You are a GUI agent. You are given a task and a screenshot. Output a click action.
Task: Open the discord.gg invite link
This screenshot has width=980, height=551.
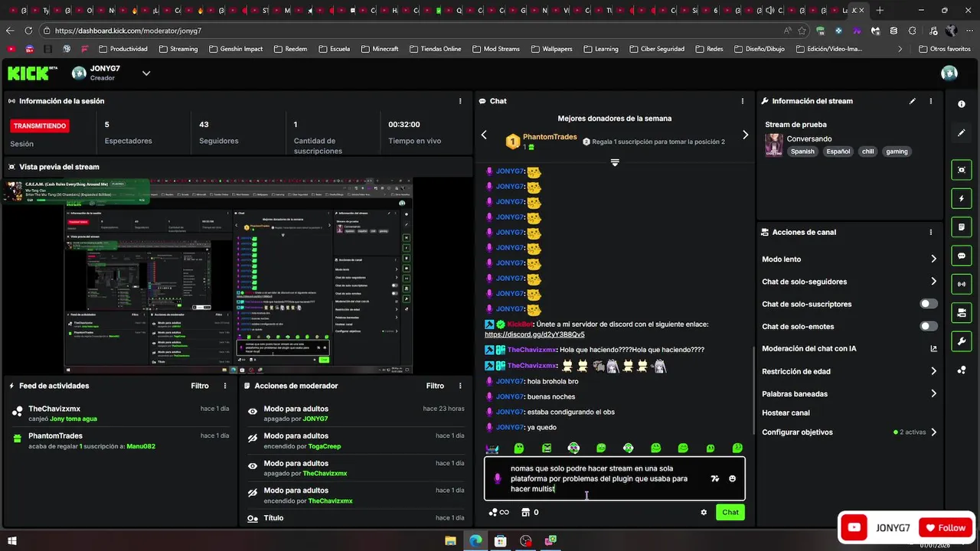[534, 334]
